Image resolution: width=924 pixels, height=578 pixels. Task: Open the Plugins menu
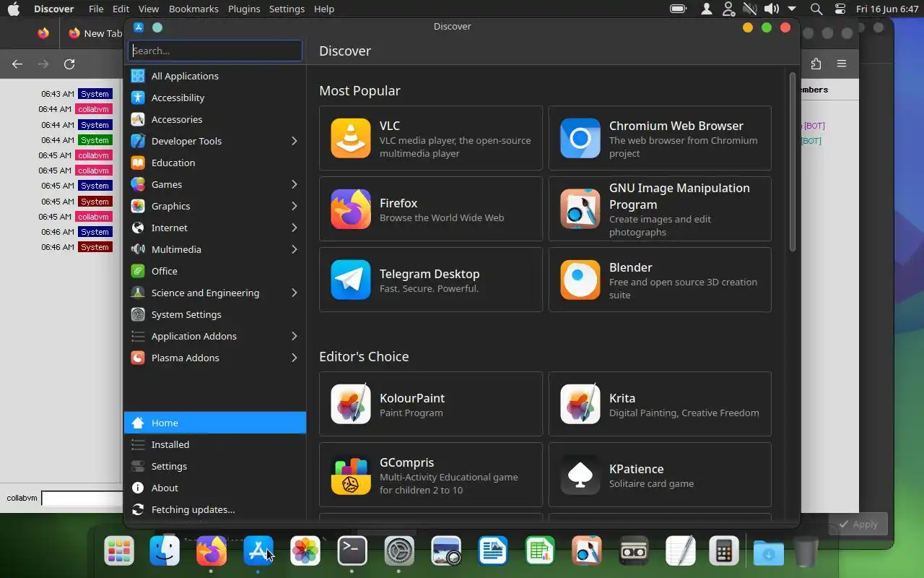pyautogui.click(x=244, y=9)
